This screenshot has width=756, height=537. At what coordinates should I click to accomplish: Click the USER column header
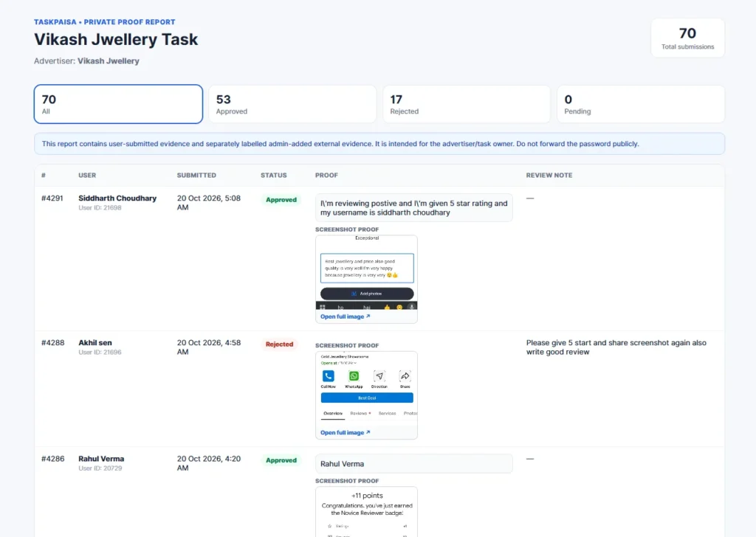click(x=87, y=176)
